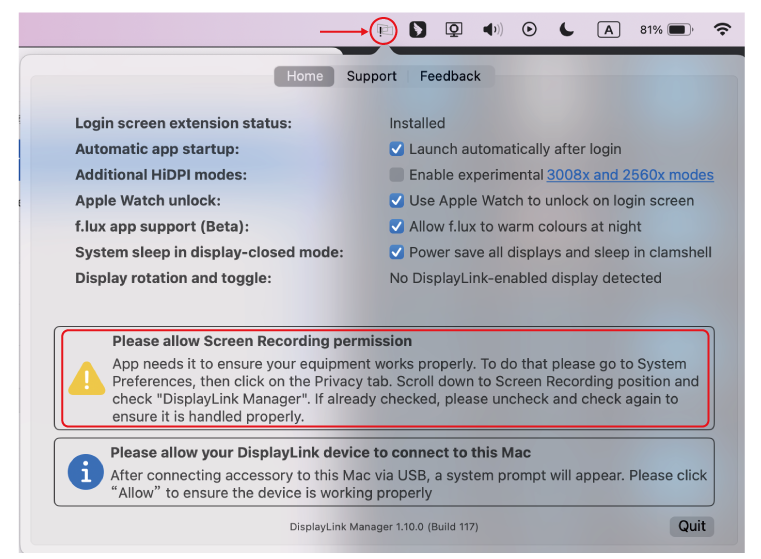Click the yellow warning triangle icon
Viewport: 761px width, 559px height.
[x=86, y=378]
